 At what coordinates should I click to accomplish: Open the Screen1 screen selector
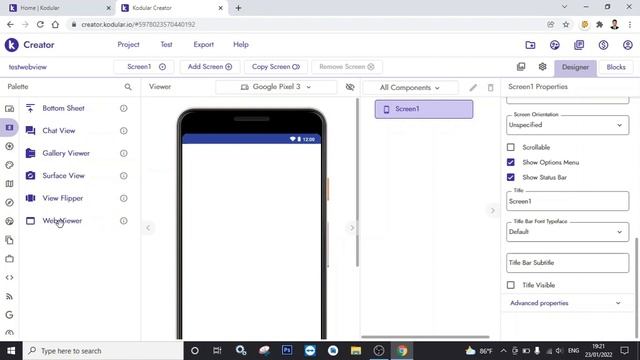(144, 67)
